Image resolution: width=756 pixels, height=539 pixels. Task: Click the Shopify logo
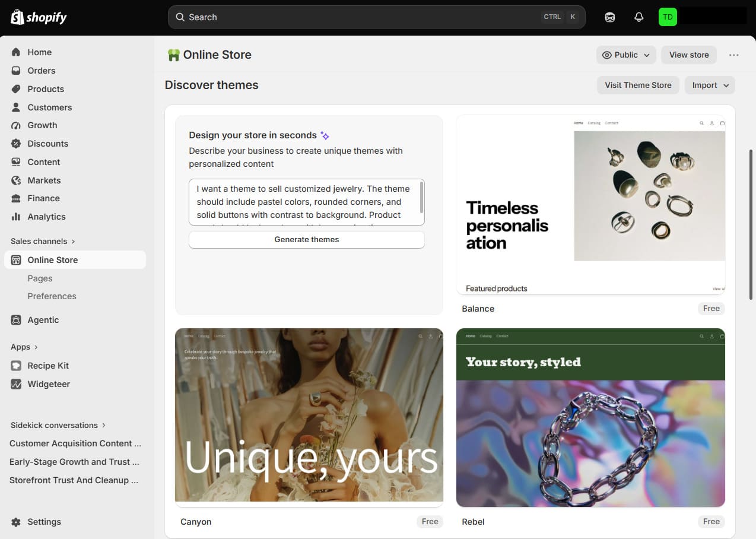pos(39,17)
